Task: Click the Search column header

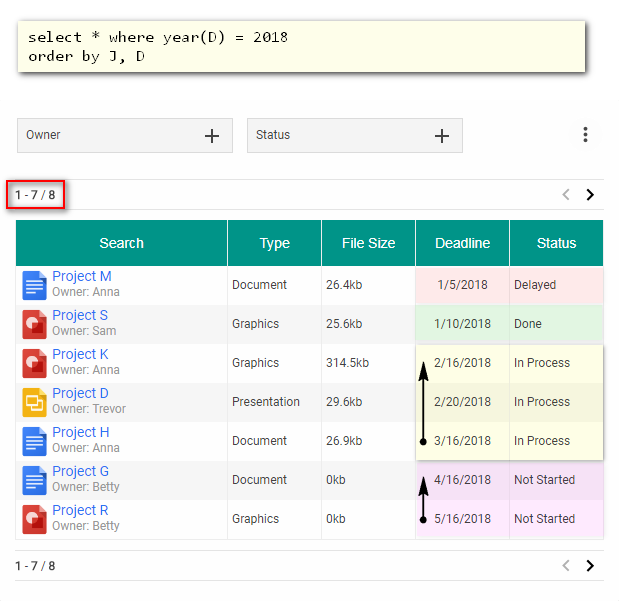Action: [x=121, y=243]
